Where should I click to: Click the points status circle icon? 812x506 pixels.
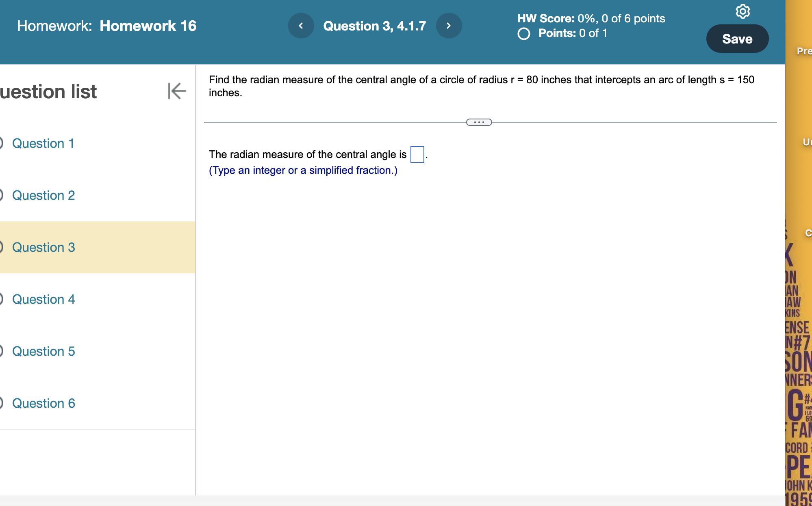click(523, 34)
